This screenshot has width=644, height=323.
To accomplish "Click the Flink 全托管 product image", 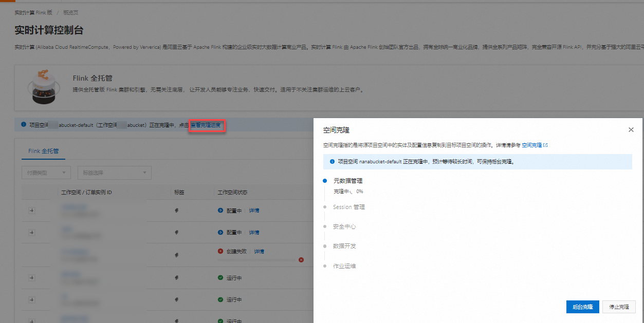I will pos(44,86).
